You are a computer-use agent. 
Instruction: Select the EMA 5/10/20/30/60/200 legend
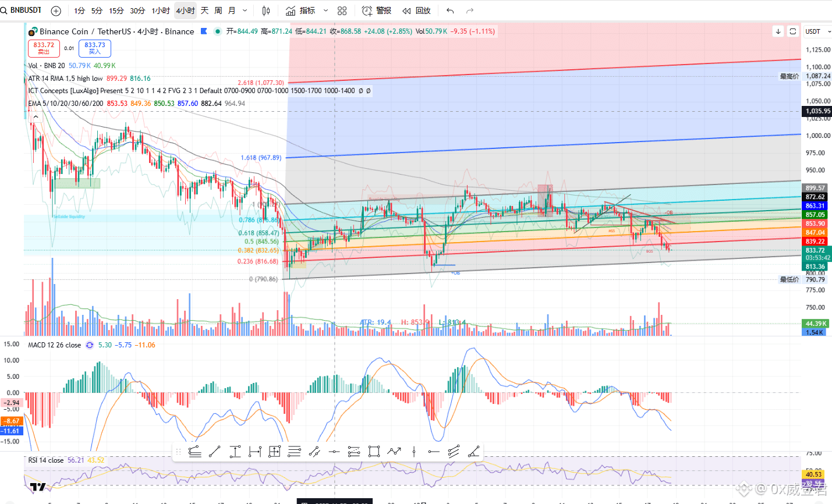point(66,104)
